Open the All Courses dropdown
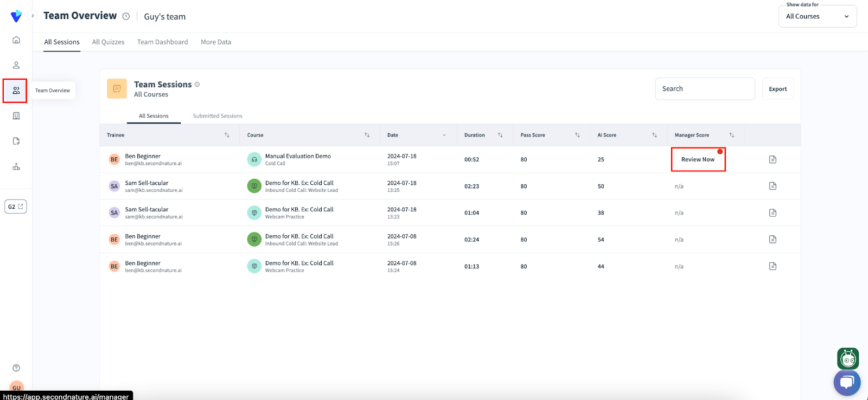Screen dimensions: 868x400 tap(817, 16)
